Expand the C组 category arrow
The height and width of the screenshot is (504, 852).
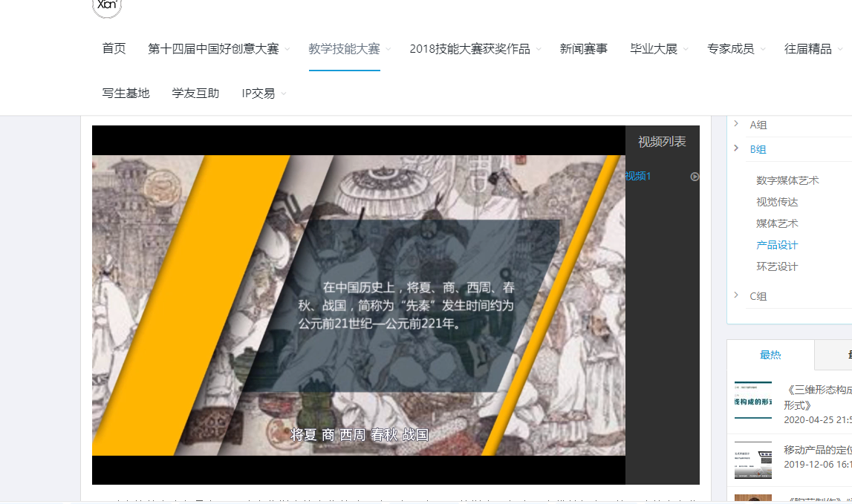(x=736, y=295)
